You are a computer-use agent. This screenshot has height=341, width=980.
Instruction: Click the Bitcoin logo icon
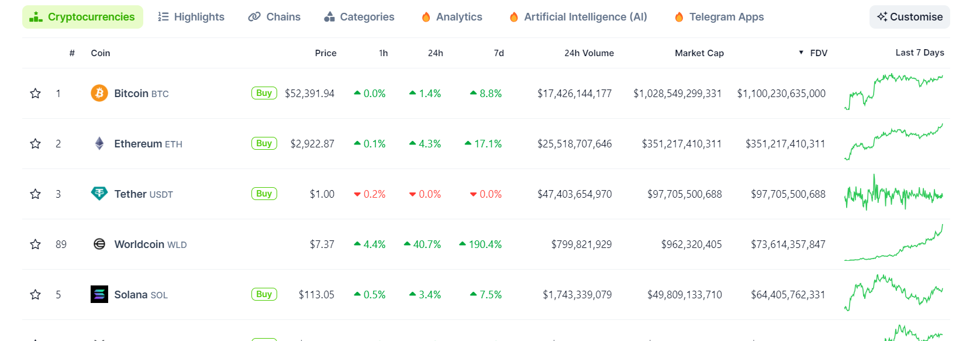(99, 93)
